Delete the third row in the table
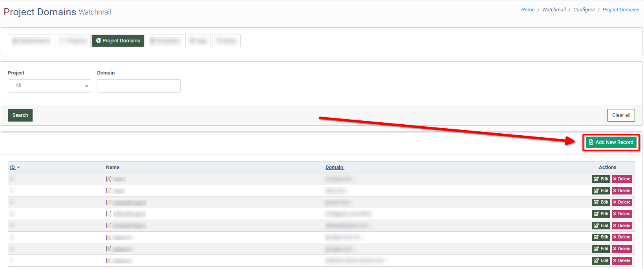 (x=622, y=202)
